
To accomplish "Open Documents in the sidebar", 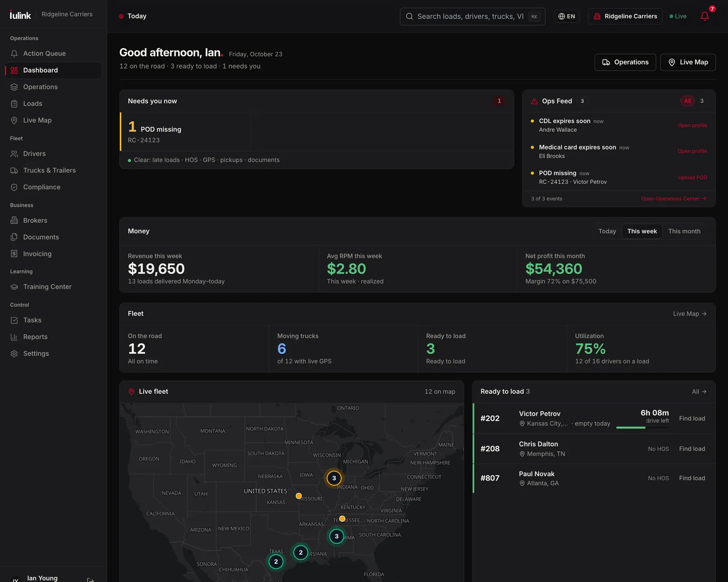I will (x=53, y=237).
